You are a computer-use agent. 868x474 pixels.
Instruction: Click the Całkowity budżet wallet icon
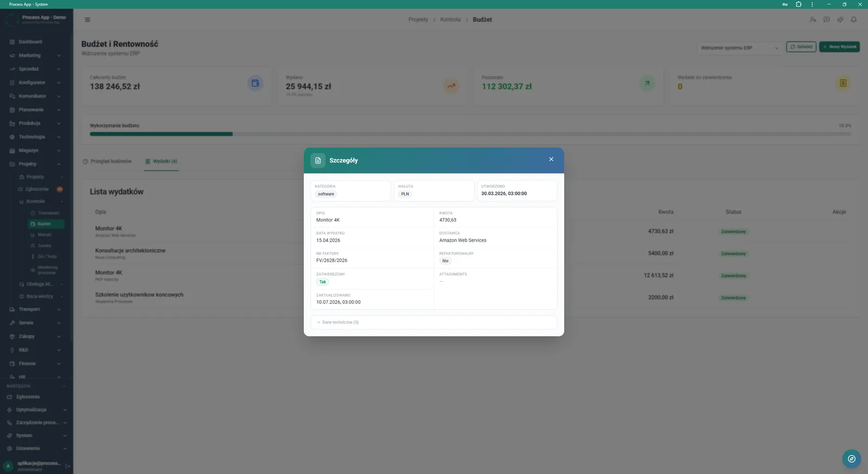pyautogui.click(x=255, y=83)
